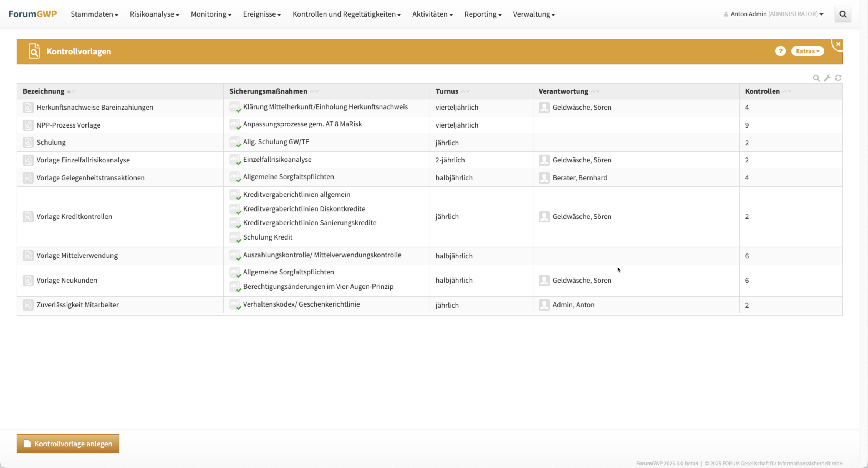The width and height of the screenshot is (868, 468).
Task: Sort table by Kontrollen column
Action: click(762, 91)
